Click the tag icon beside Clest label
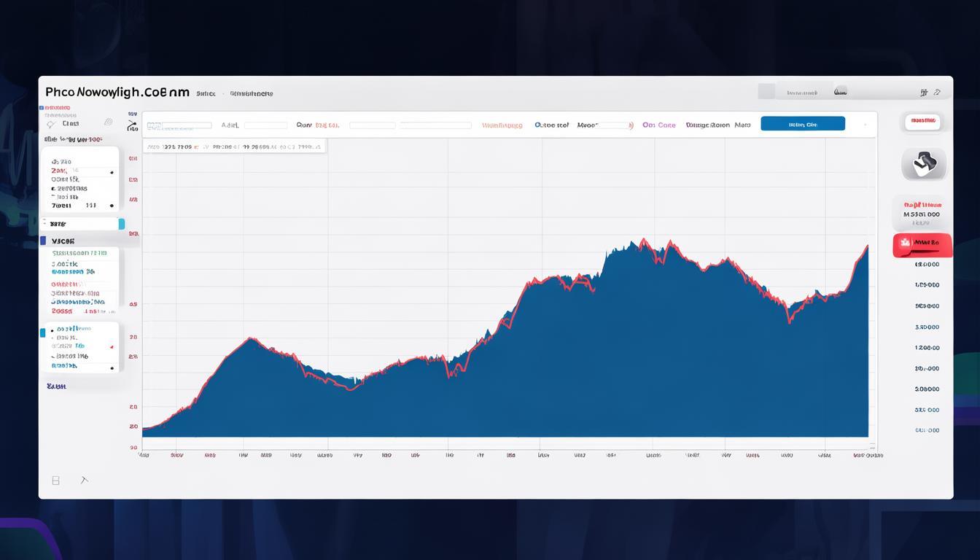 pos(51,125)
